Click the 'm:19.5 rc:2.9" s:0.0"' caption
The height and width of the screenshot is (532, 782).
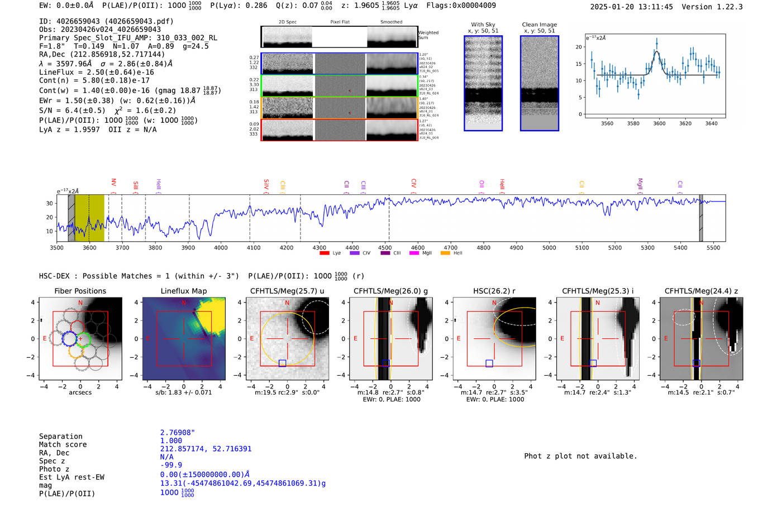point(287,392)
